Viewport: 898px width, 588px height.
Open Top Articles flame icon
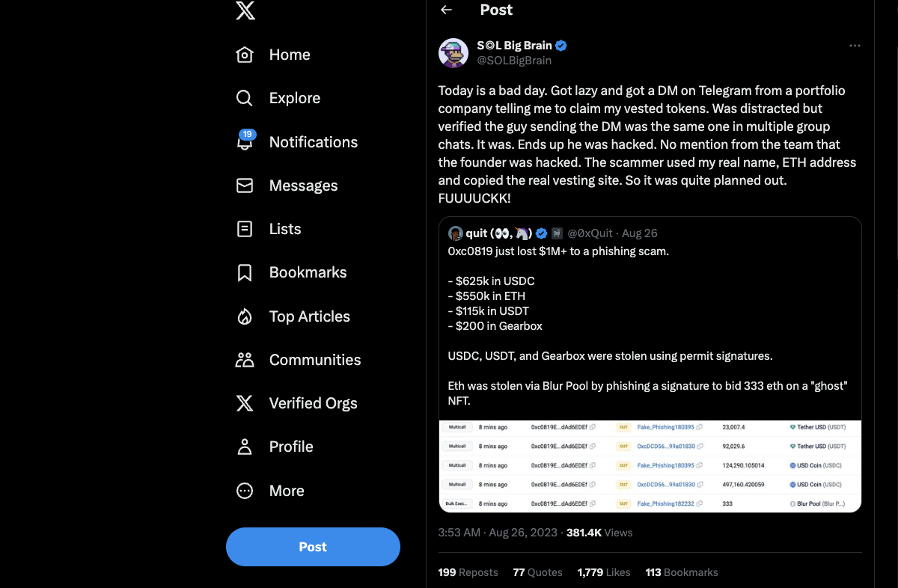click(245, 316)
